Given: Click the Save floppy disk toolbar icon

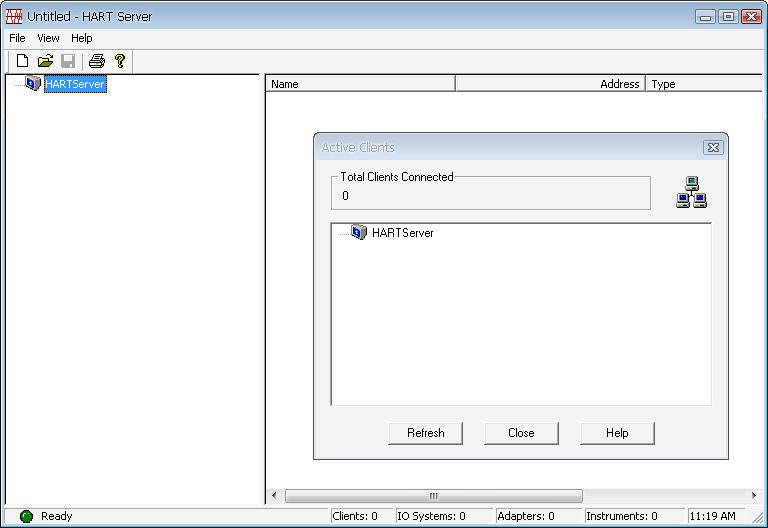Looking at the screenshot, I should coord(68,61).
